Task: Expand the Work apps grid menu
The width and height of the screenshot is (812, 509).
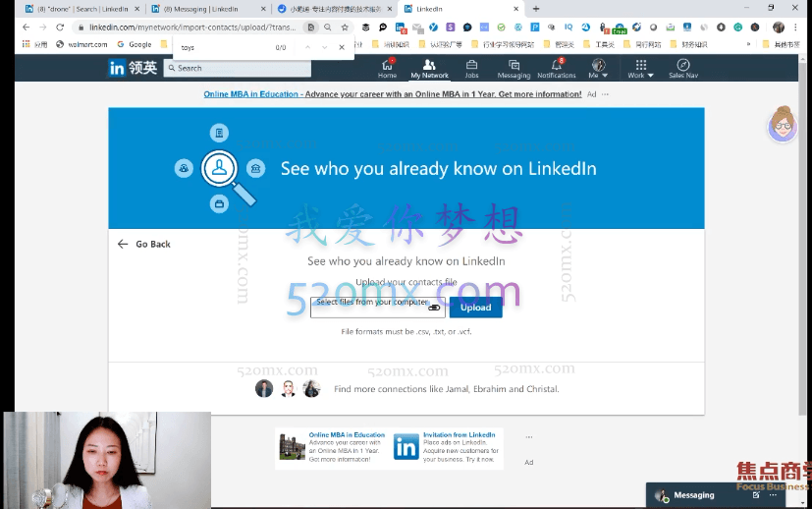Action: [640, 69]
